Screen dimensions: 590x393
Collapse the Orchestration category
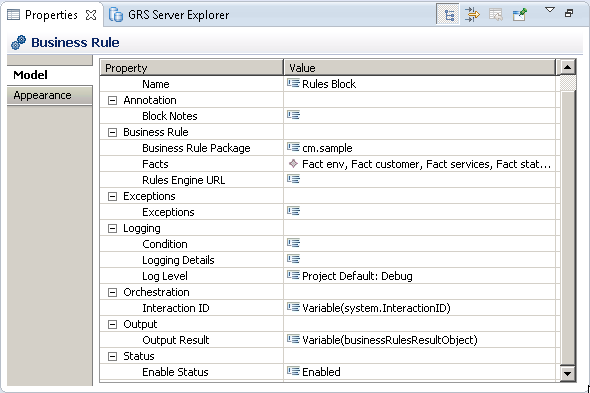(x=112, y=292)
